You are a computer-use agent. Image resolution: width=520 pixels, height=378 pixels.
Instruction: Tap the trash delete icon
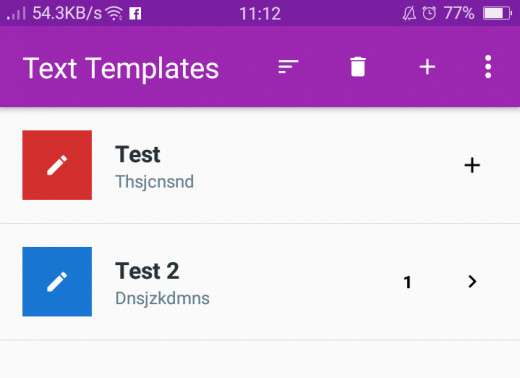tap(358, 67)
